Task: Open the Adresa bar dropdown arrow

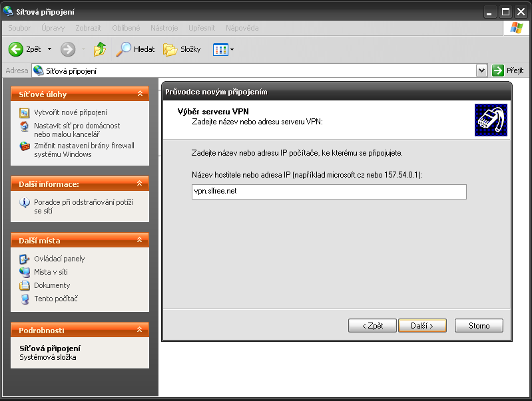Action: coord(482,70)
